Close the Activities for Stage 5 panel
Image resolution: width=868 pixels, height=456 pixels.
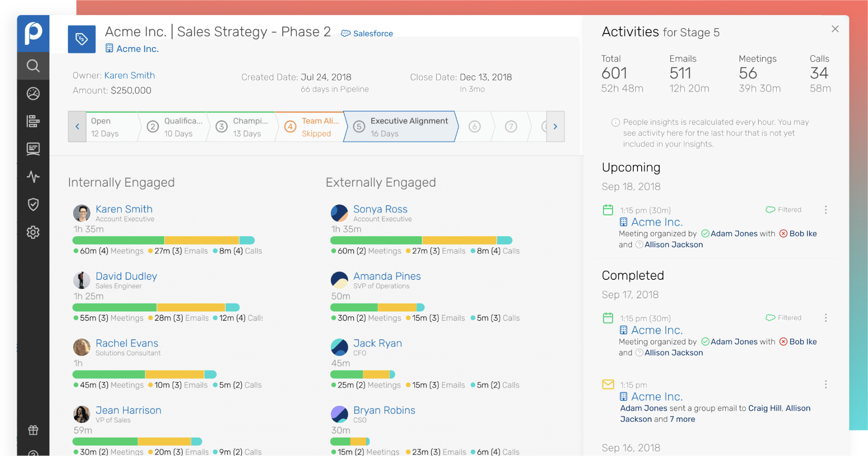tap(835, 29)
